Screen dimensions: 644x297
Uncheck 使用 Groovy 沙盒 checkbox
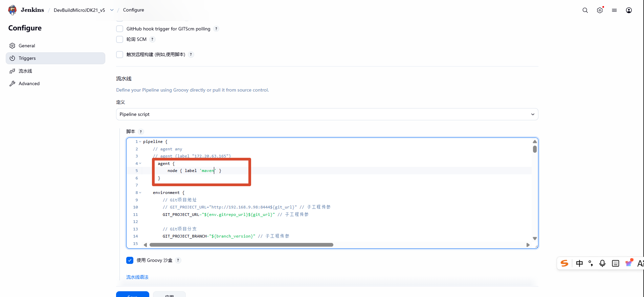pos(130,260)
